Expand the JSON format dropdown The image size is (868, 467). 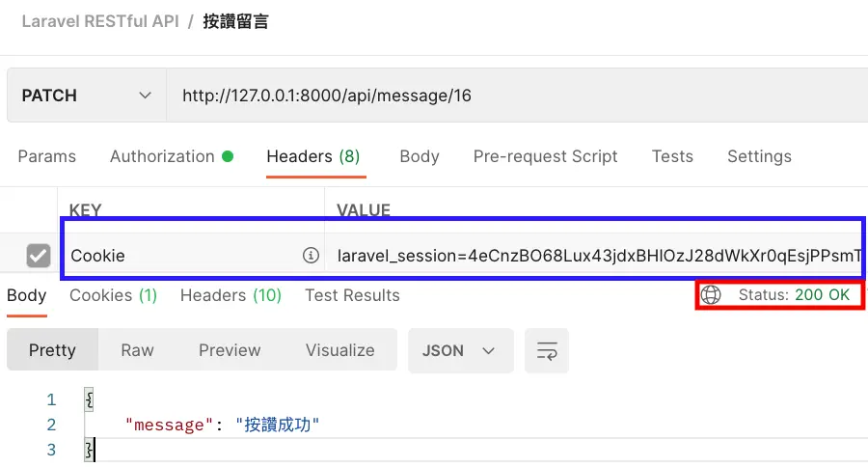(x=459, y=350)
